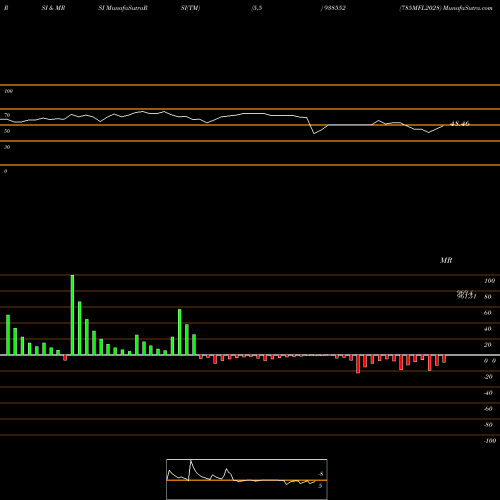Image resolution: width=500 pixels, height=500 pixels.
Task: Click the 'SI MunafaSutraR' header label
Action: coord(123,8)
